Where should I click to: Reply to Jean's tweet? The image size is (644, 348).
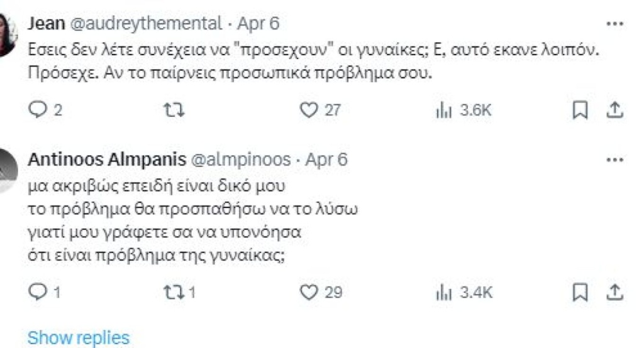click(x=38, y=111)
